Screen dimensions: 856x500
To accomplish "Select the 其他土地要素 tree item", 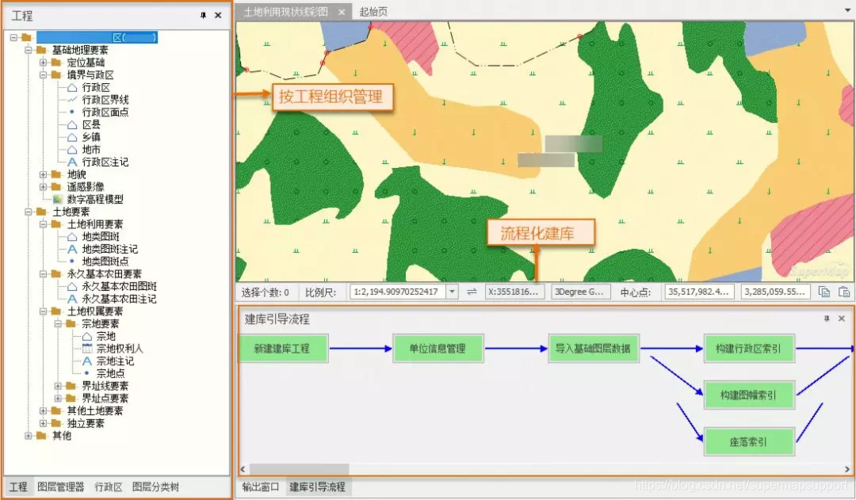I will [95, 410].
